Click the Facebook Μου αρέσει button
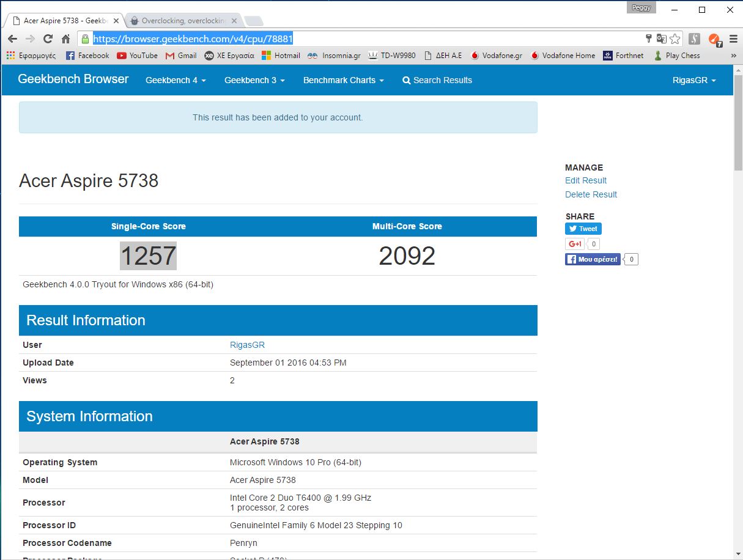Image resolution: width=743 pixels, height=560 pixels. (593, 259)
